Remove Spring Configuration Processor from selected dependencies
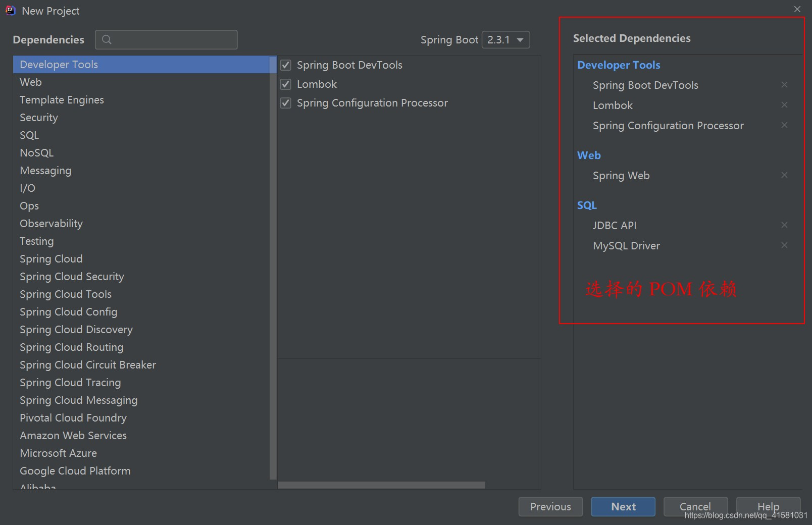 (784, 125)
